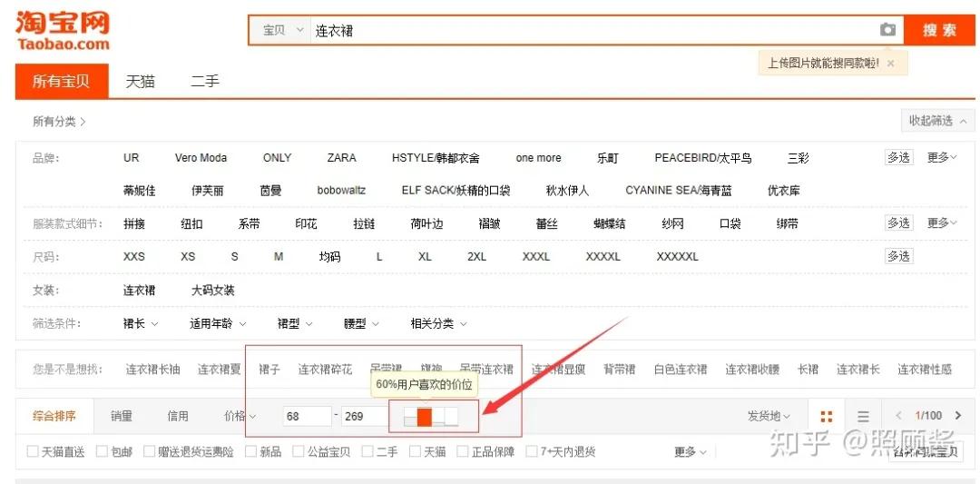Select the 大码女装 category

point(213,291)
